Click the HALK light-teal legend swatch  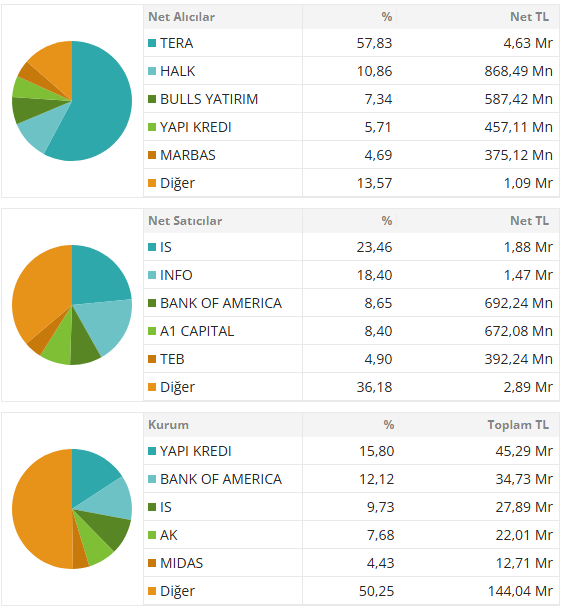point(152,71)
